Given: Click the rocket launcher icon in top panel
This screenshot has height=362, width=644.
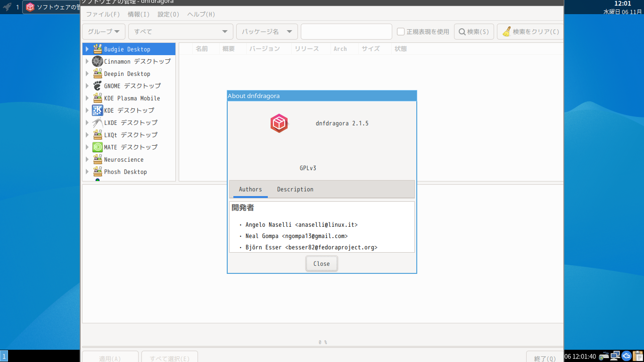Looking at the screenshot, I should (x=7, y=7).
